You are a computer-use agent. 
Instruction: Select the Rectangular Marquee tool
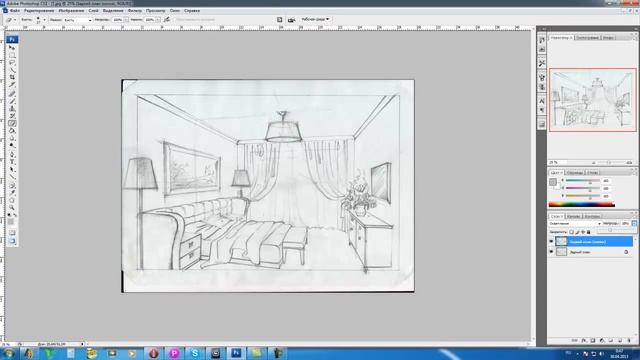pos(12,55)
